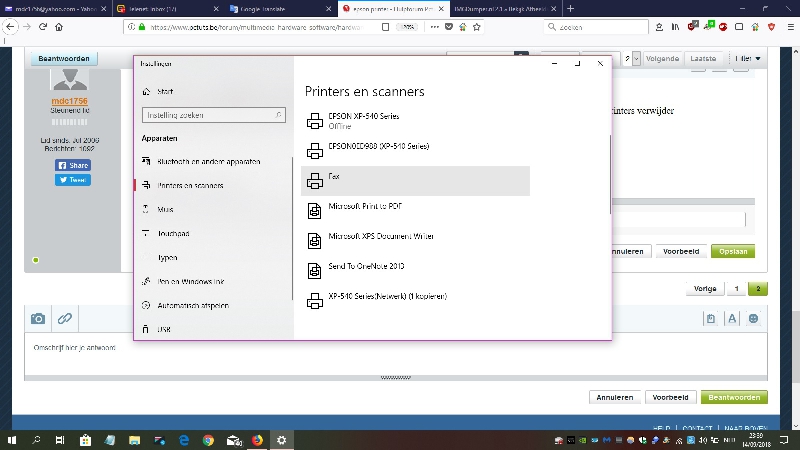800x450 pixels.
Task: Open Touchpad settings page
Action: point(213,233)
